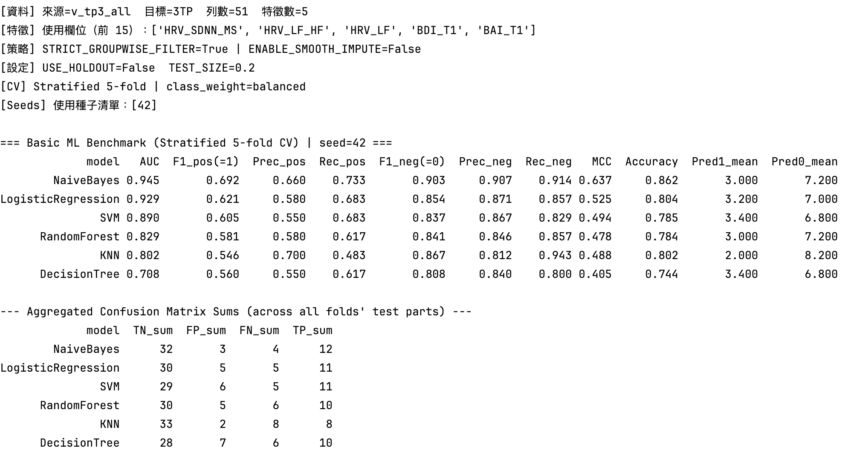Click the Basic ML Benchmark heading
The width and height of the screenshot is (868, 462).
(x=196, y=143)
